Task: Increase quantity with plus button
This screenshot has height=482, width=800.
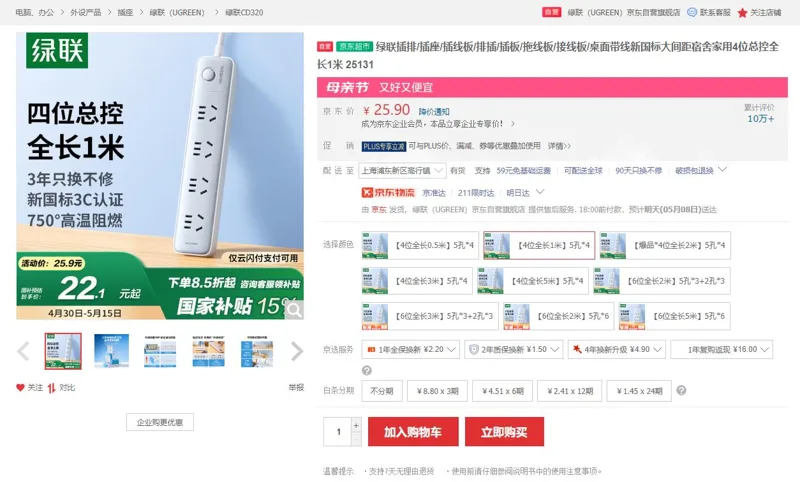Action: point(356,425)
